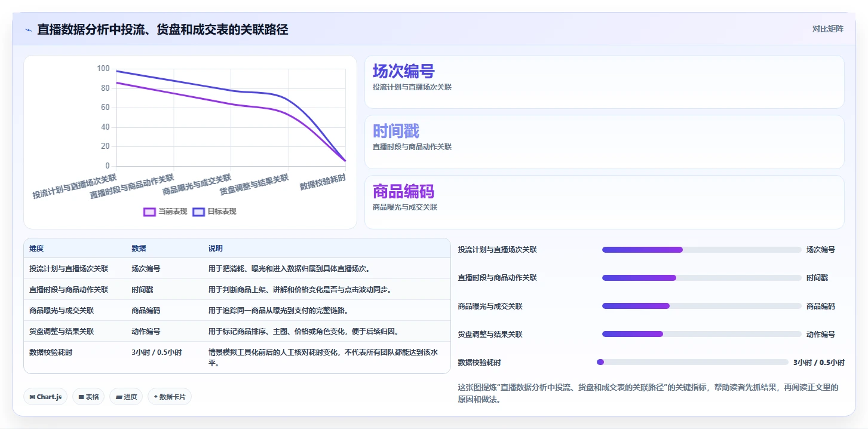Click the title 直播数据分析中投流、货盘和成交表的关联路径
This screenshot has height=429, width=868.
tap(162, 29)
